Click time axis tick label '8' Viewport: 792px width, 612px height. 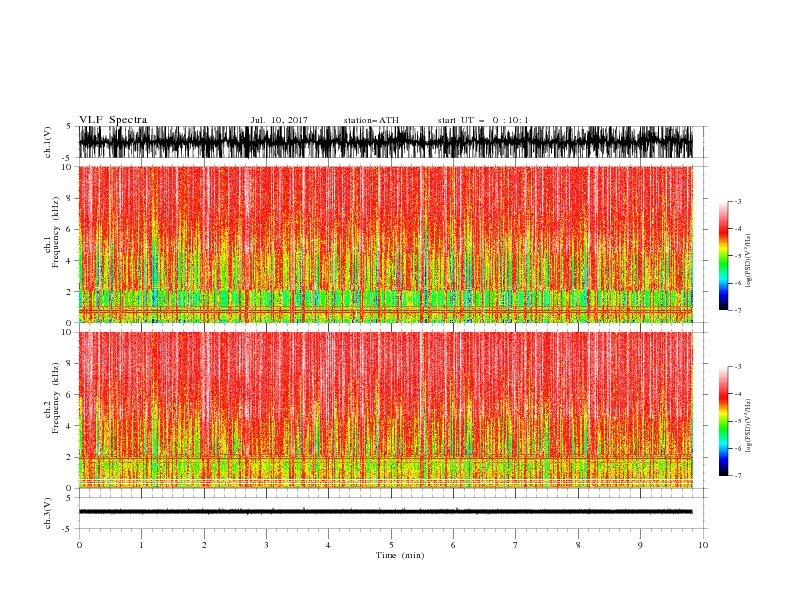click(x=578, y=545)
